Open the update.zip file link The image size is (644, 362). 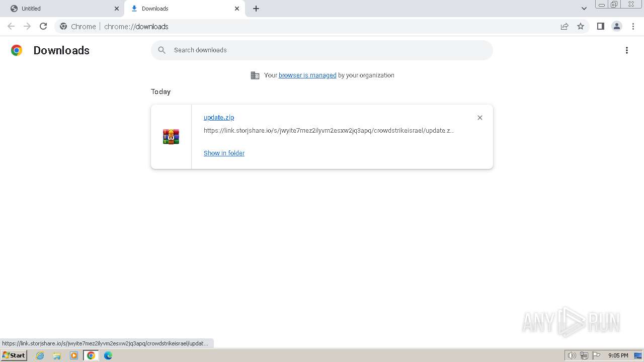[x=219, y=117]
